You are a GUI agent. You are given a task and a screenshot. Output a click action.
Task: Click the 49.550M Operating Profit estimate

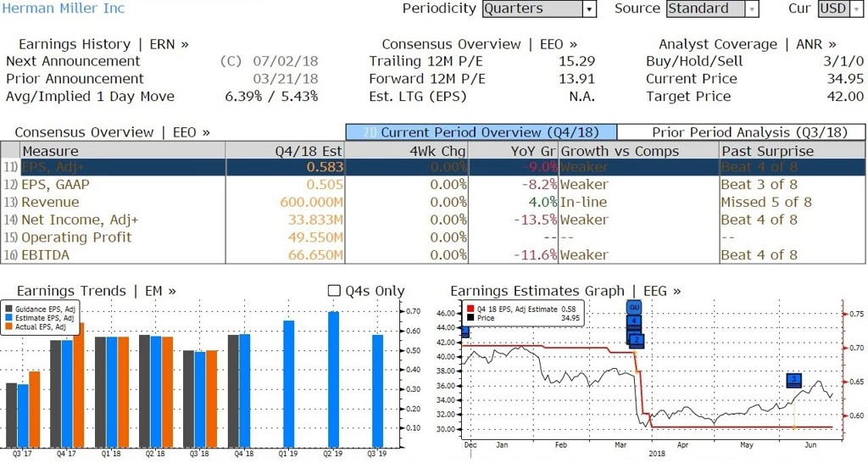[x=315, y=237]
